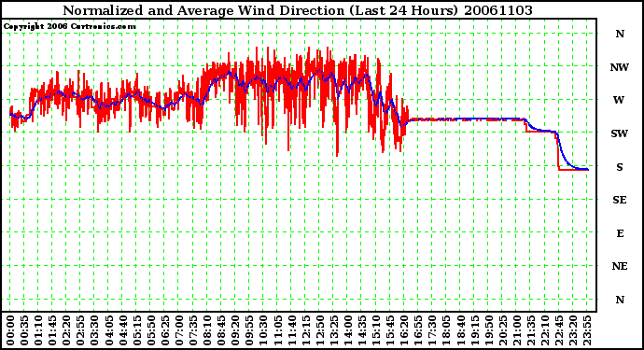Image resolution: width=644 pixels, height=350 pixels.
Task: Select the 'NE' direction label
Action: coord(620,267)
